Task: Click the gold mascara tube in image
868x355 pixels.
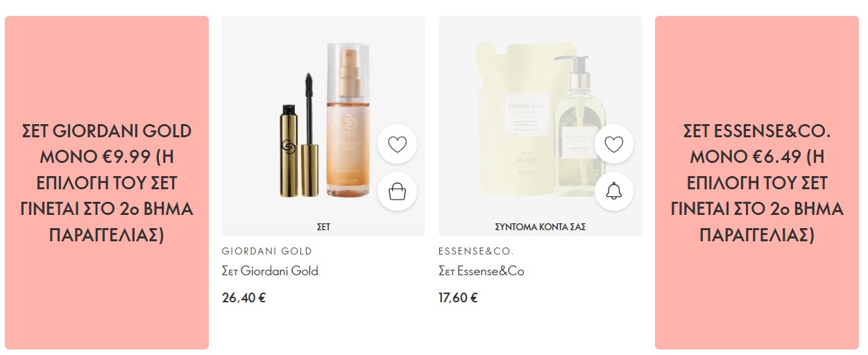Action: (x=300, y=147)
